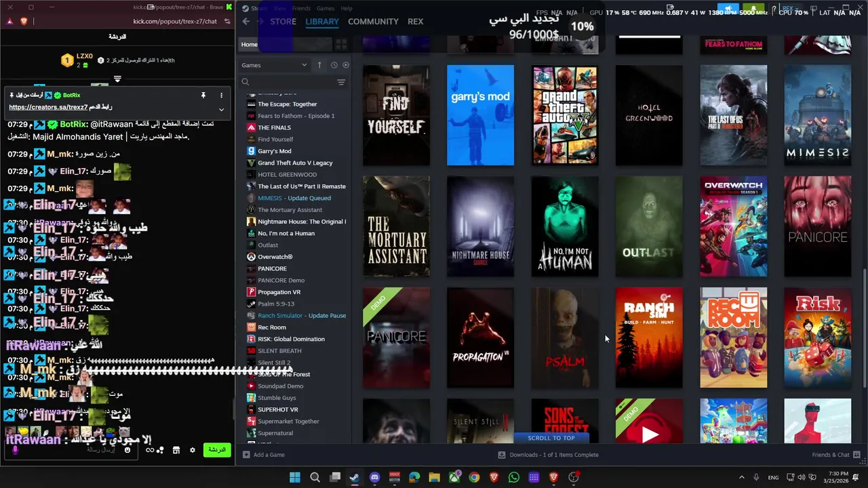
Task: Open the pinned message three-dot menu
Action: (221, 96)
